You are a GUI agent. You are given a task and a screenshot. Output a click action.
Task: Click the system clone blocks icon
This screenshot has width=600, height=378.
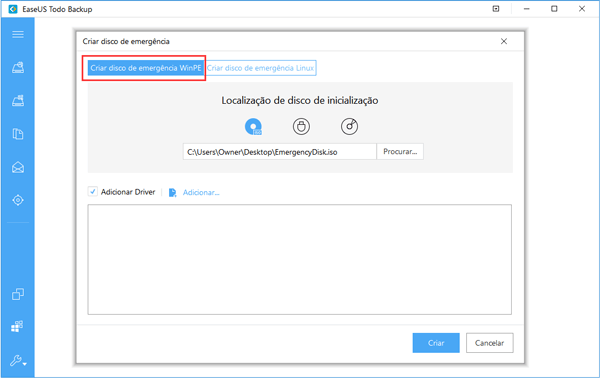[17, 326]
